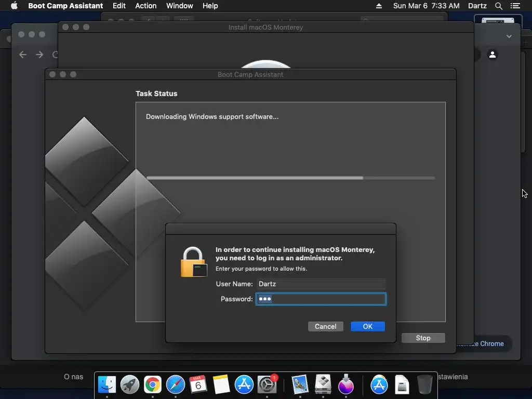
Task: Open Launchpad from the Dock
Action: click(x=129, y=384)
